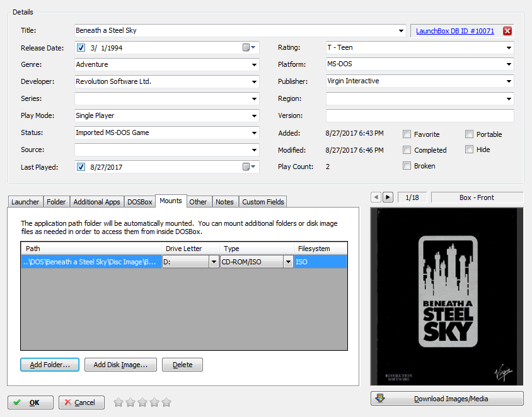Uncheck the Last Played checkbox

pos(81,167)
